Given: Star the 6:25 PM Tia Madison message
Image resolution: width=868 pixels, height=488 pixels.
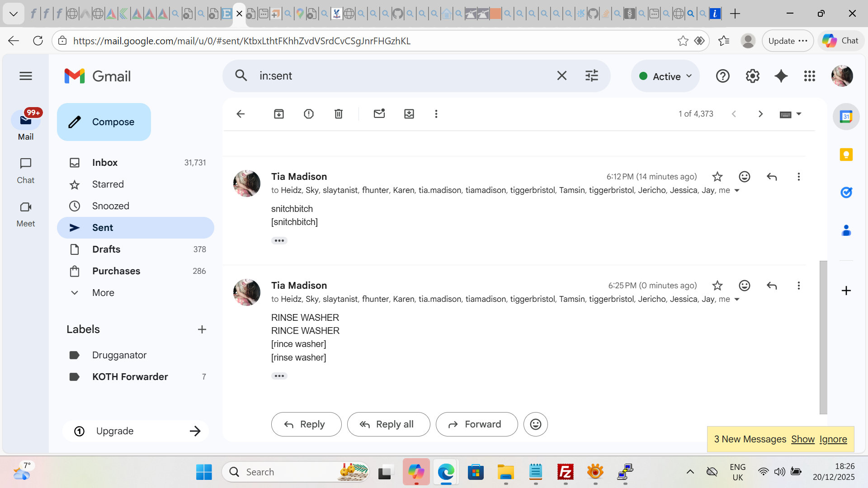Looking at the screenshot, I should pos(717,286).
